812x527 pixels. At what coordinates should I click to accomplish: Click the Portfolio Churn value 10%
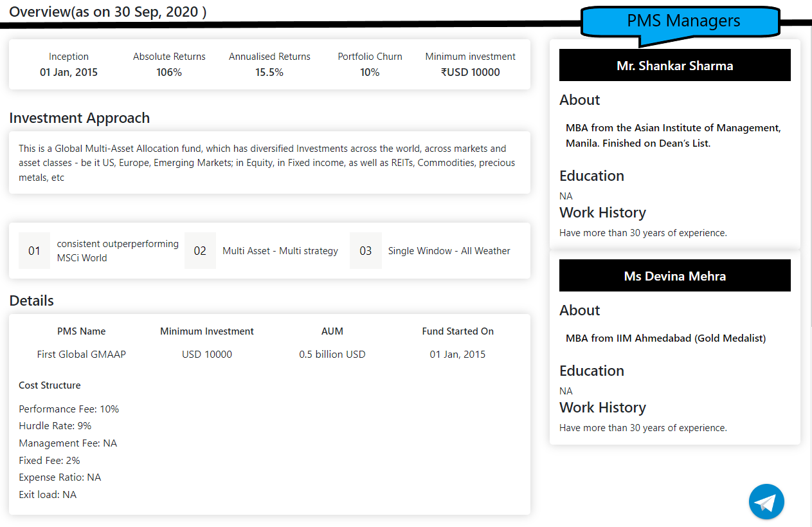[370, 72]
